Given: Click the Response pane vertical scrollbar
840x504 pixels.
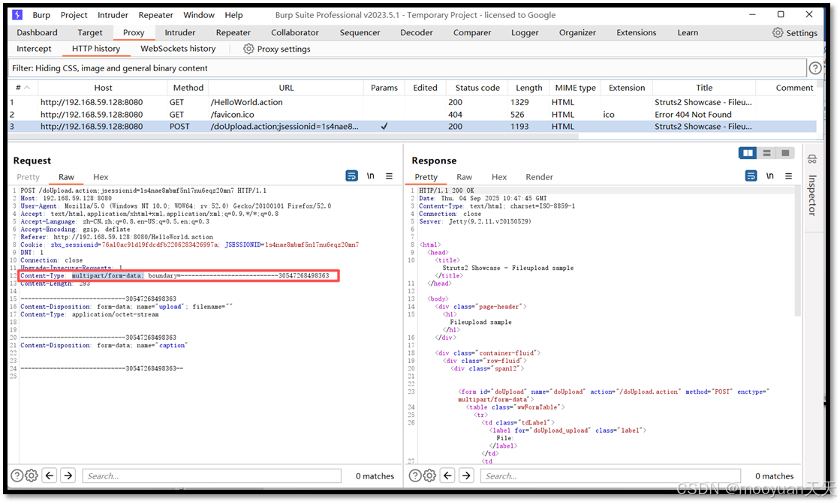Looking at the screenshot, I should click(798, 251).
